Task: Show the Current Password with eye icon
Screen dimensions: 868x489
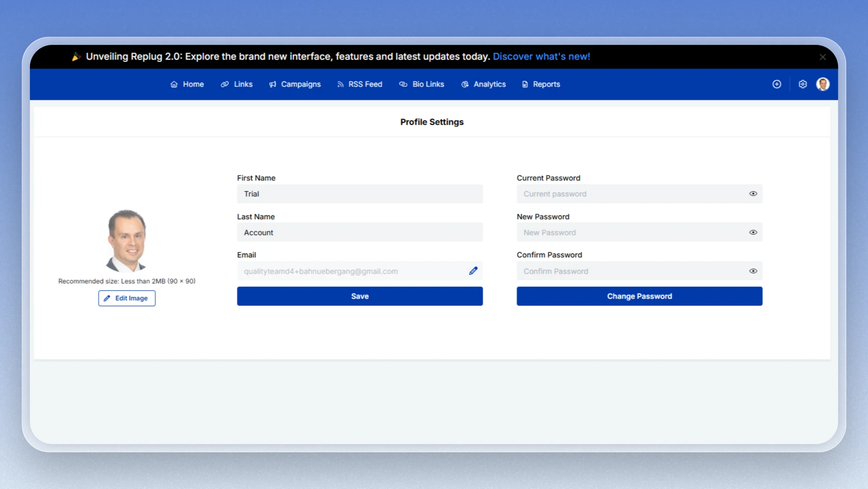Action: pos(753,194)
